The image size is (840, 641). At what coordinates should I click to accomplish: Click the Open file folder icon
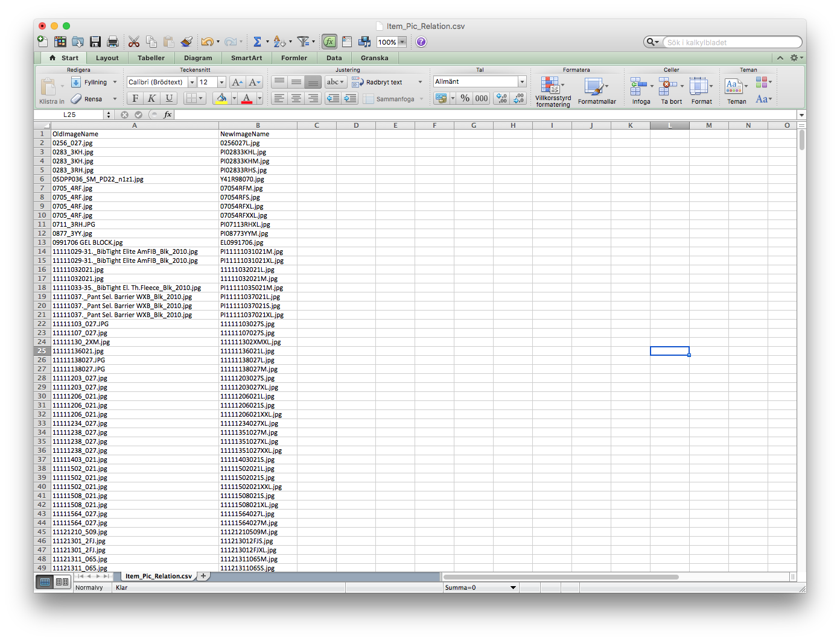[78, 42]
